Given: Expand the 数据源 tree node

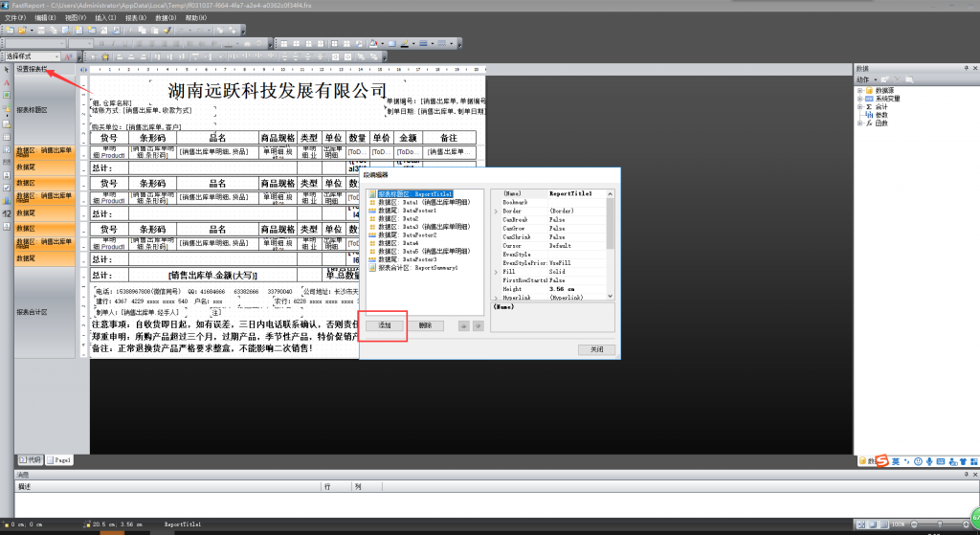Looking at the screenshot, I should pyautogui.click(x=860, y=91).
